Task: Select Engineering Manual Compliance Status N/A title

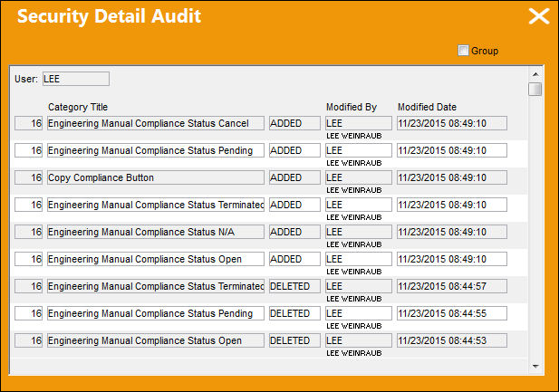Action: click(156, 232)
